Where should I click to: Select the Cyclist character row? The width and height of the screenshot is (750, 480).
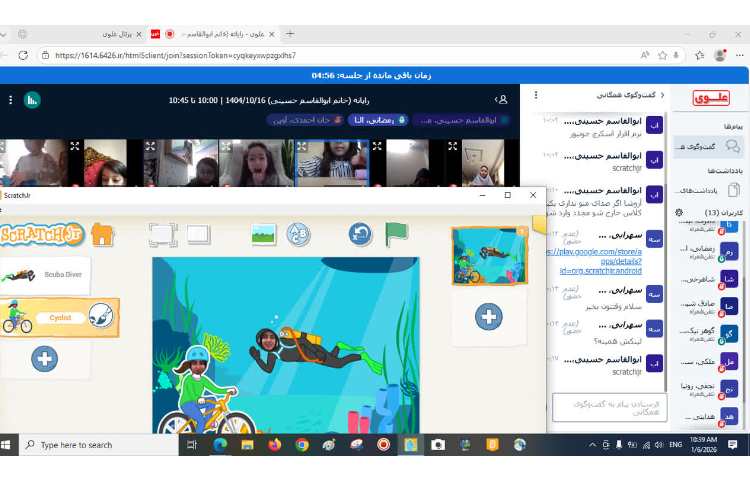[x=59, y=317]
